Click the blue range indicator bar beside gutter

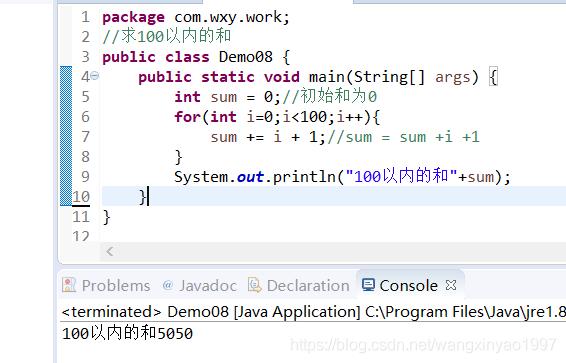pyautogui.click(x=66, y=136)
